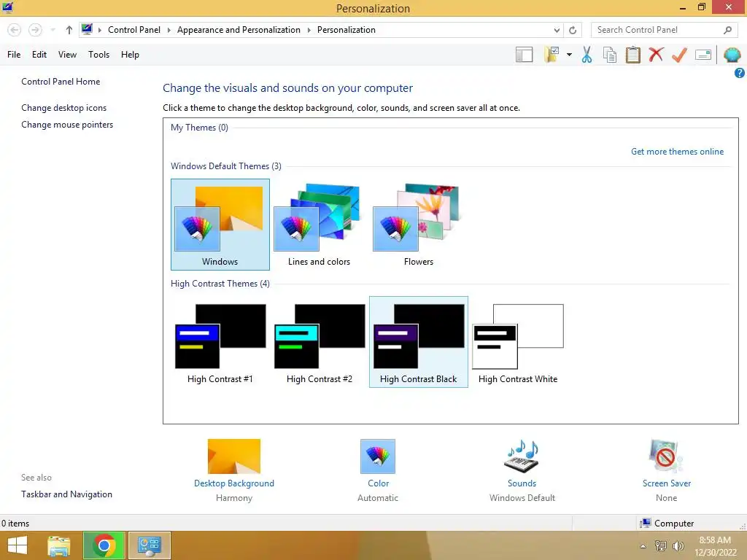Open the View menu
Viewport: 747px width, 560px height.
[x=67, y=55]
